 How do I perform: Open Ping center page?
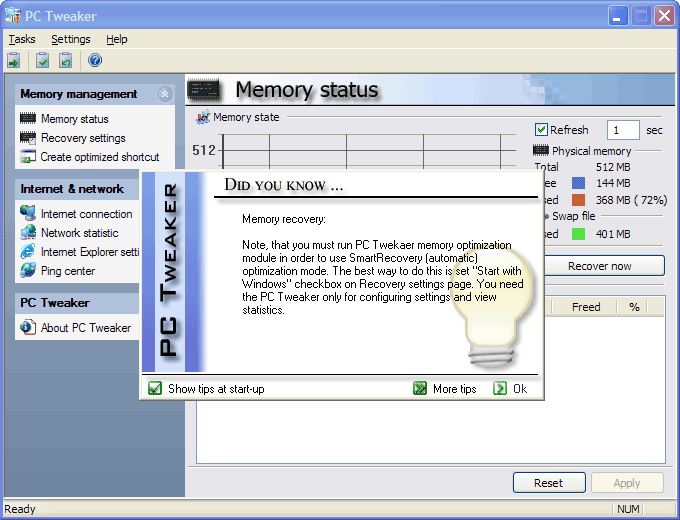click(x=68, y=271)
